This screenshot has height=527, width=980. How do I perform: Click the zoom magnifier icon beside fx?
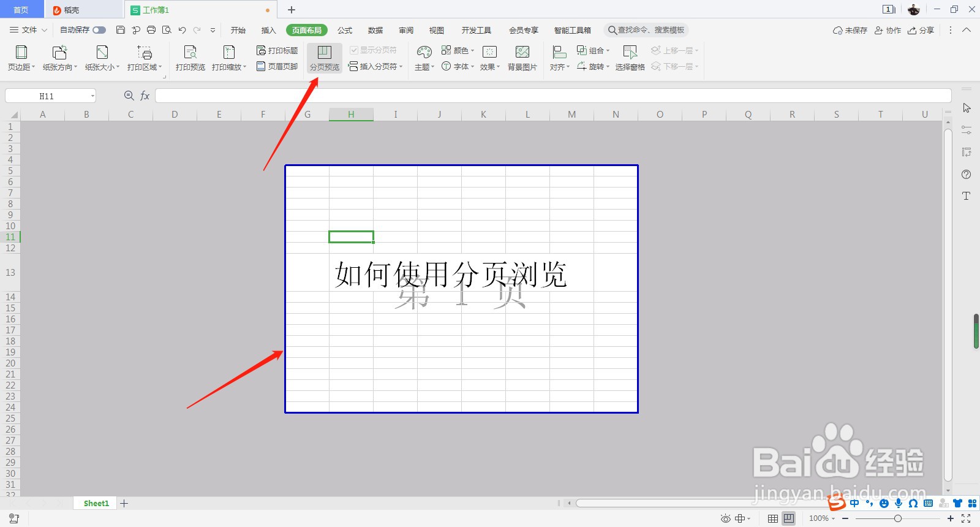129,96
